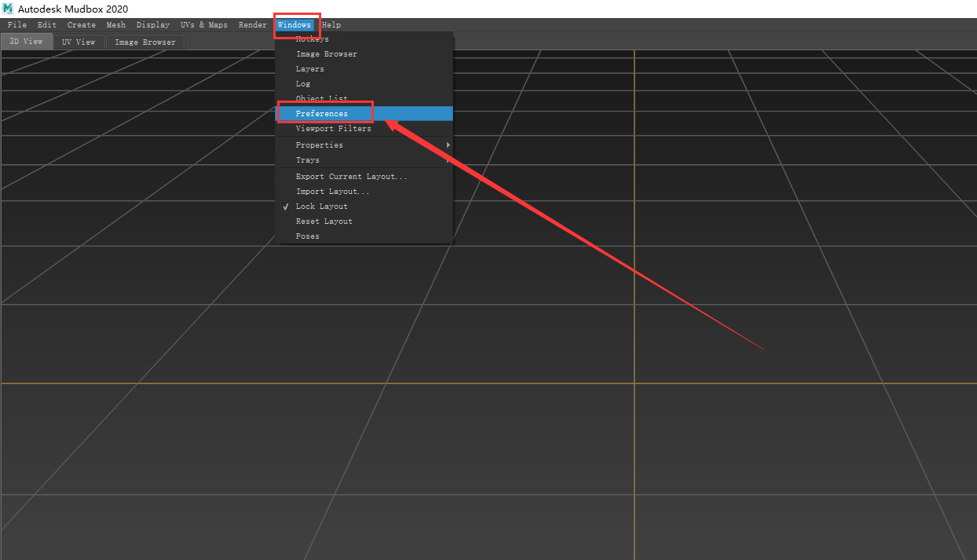Switch to the UV View tab
This screenshot has height=560, width=977.
79,42
